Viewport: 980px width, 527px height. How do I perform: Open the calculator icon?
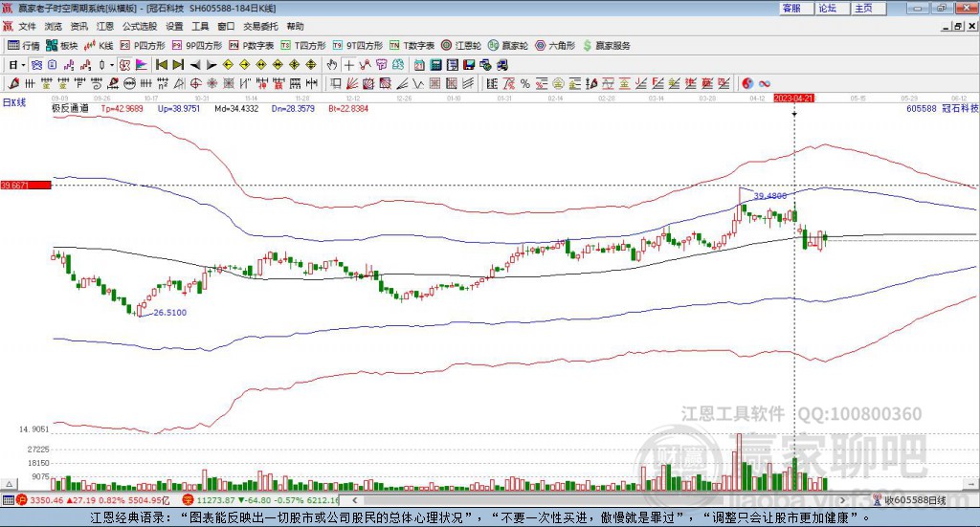coord(435,65)
